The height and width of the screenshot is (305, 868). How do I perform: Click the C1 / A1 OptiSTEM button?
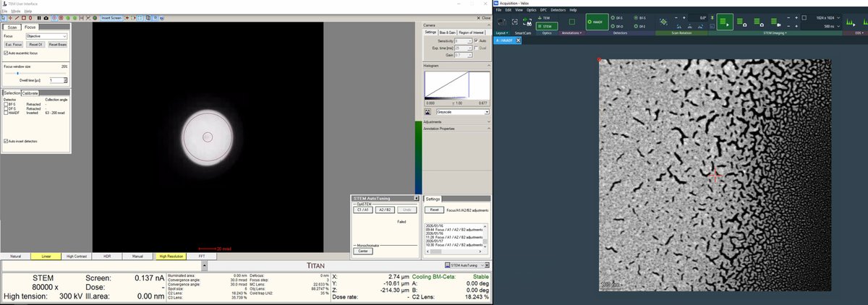tap(364, 209)
